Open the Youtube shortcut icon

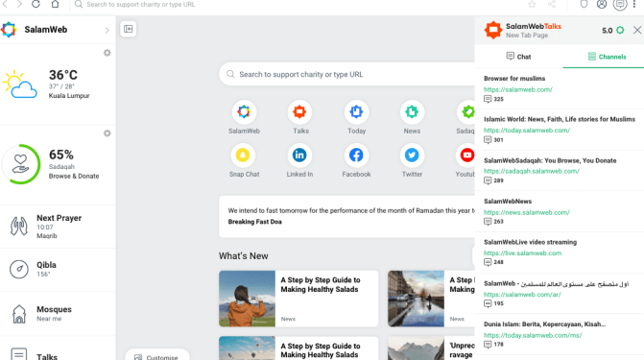coord(465,155)
